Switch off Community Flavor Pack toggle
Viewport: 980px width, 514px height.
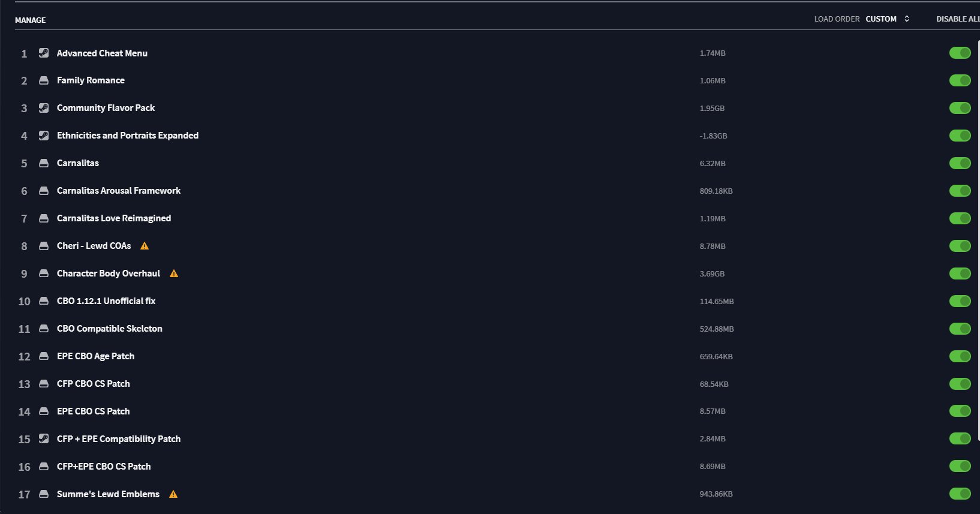(960, 108)
